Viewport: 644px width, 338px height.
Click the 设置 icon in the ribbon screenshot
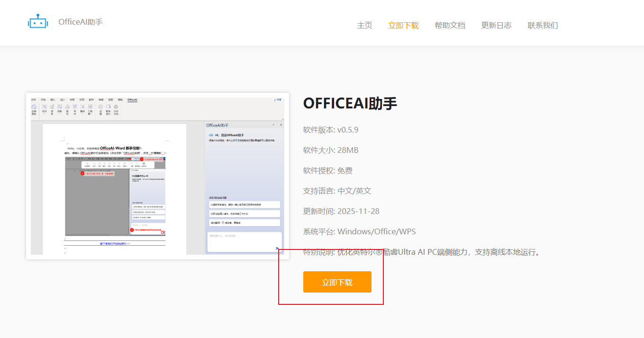(x=100, y=108)
